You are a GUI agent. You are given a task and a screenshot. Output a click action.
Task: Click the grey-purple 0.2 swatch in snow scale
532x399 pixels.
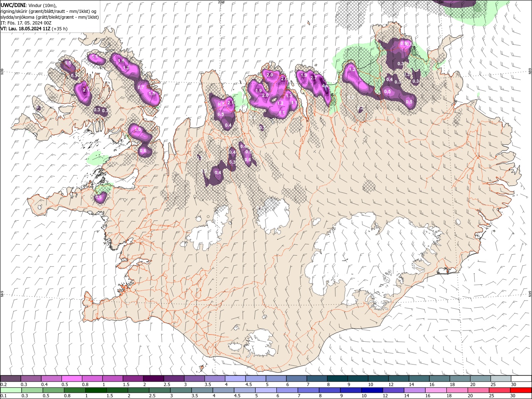coord(10,378)
